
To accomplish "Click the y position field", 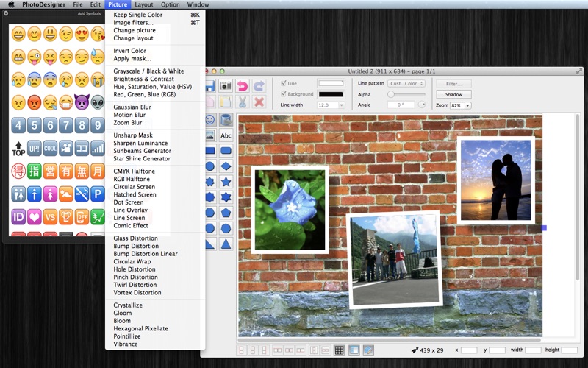I will [x=498, y=350].
